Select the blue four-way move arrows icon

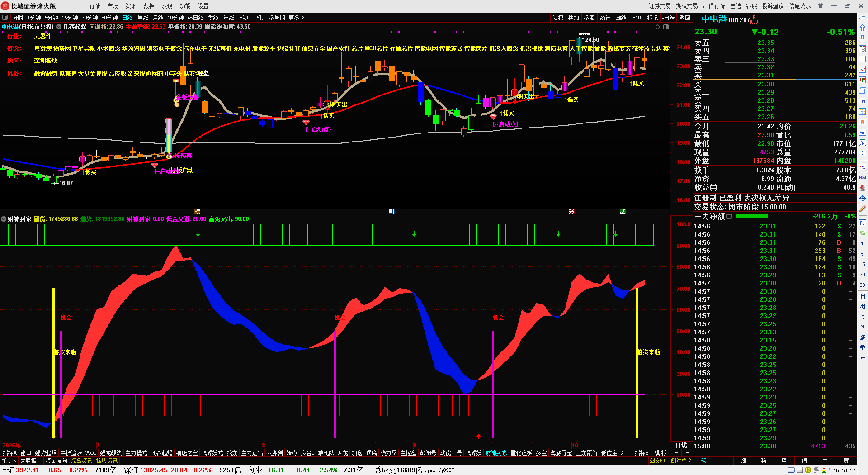tap(863, 198)
